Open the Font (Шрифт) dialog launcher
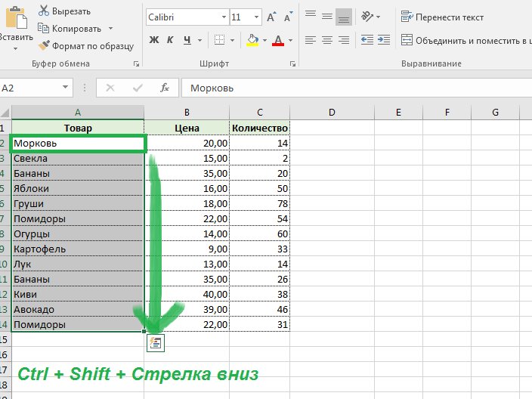Image resolution: width=532 pixels, height=399 pixels. [x=292, y=63]
